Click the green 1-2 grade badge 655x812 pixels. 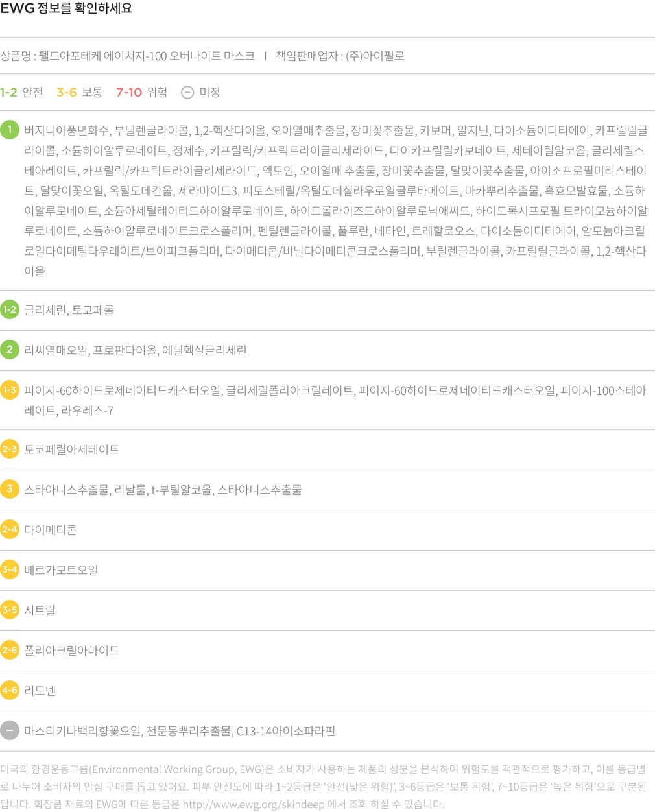tap(10, 310)
